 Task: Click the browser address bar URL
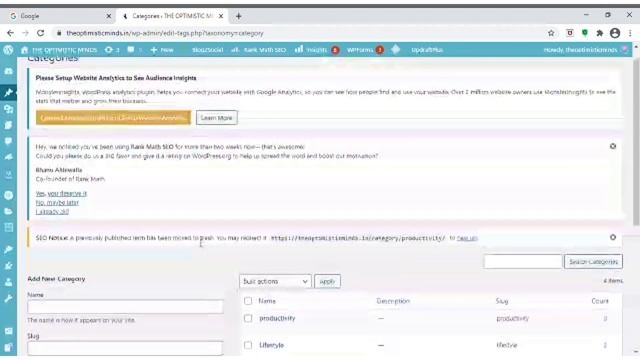coord(165,33)
